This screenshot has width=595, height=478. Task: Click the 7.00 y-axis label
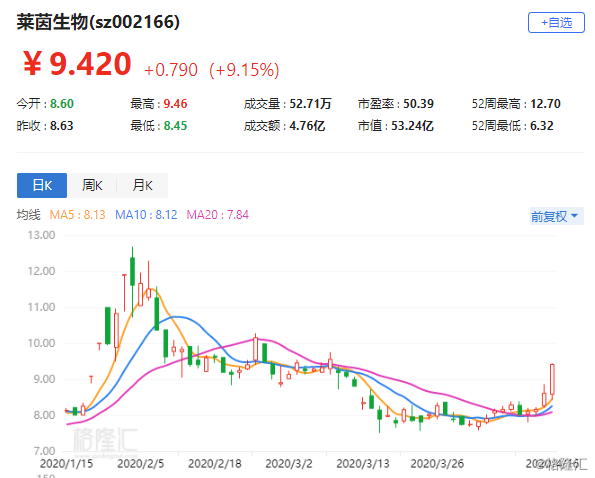[x=44, y=451]
